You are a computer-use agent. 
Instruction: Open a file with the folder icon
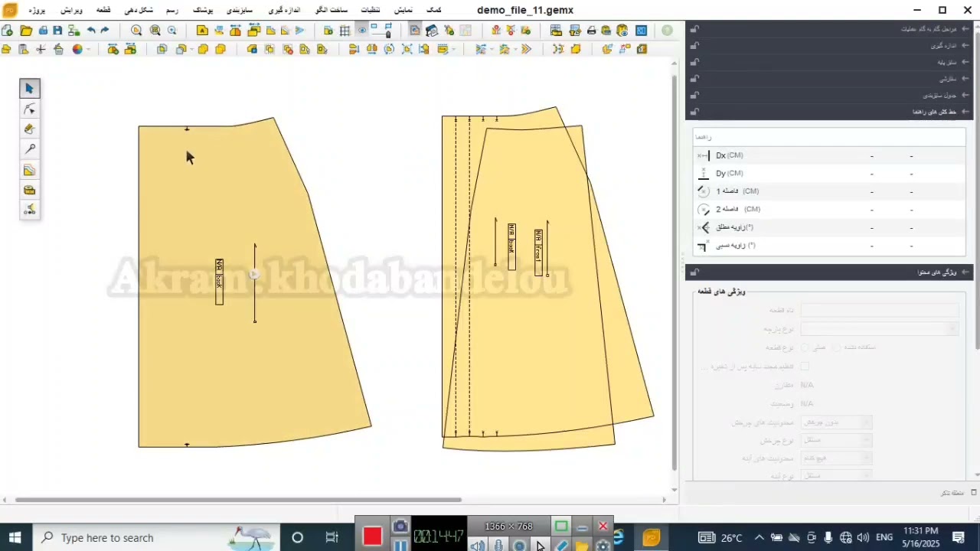[26, 31]
